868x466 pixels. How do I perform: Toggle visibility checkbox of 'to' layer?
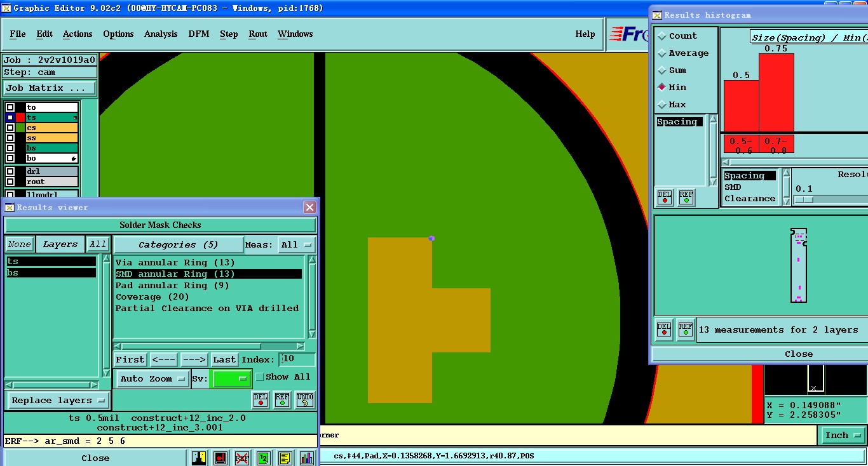click(x=10, y=107)
